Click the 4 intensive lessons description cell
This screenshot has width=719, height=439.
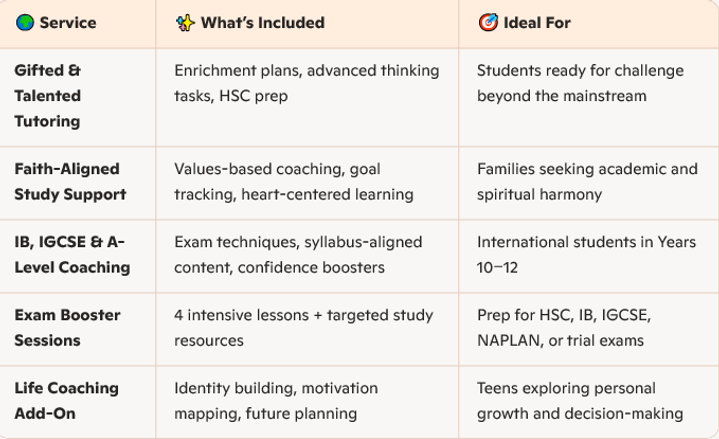307,329
